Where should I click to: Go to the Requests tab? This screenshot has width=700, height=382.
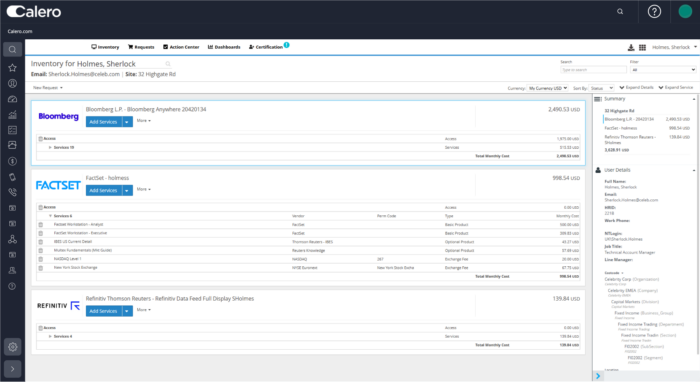pyautogui.click(x=141, y=47)
